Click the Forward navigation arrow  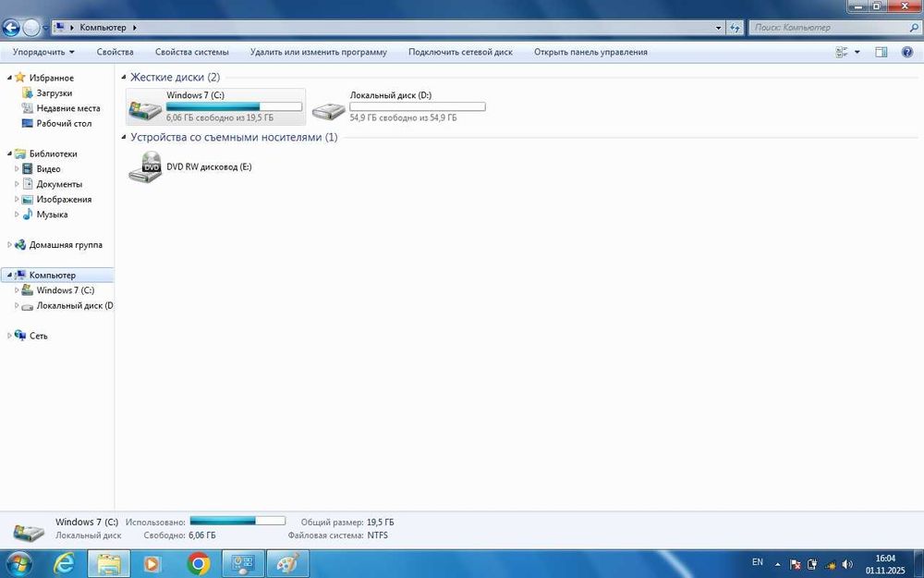coord(31,27)
